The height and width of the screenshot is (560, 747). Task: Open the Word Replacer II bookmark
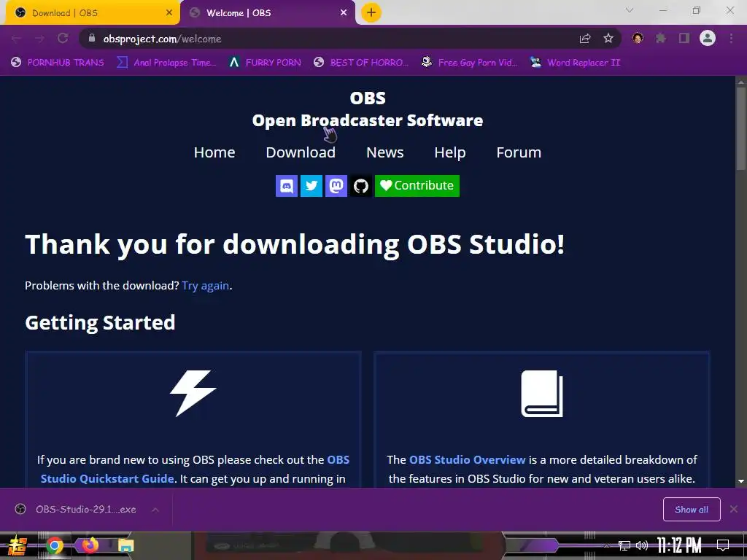575,63
